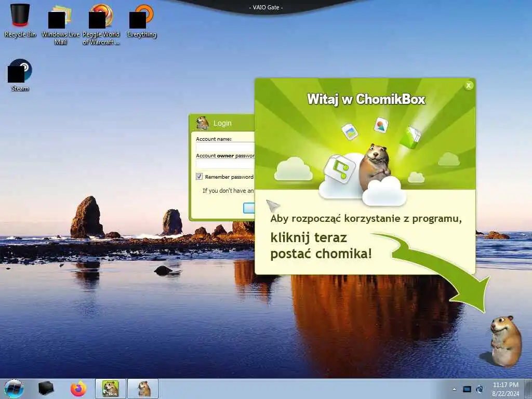
Task: Open the Recycle Bin desktop icon
Action: [20, 20]
